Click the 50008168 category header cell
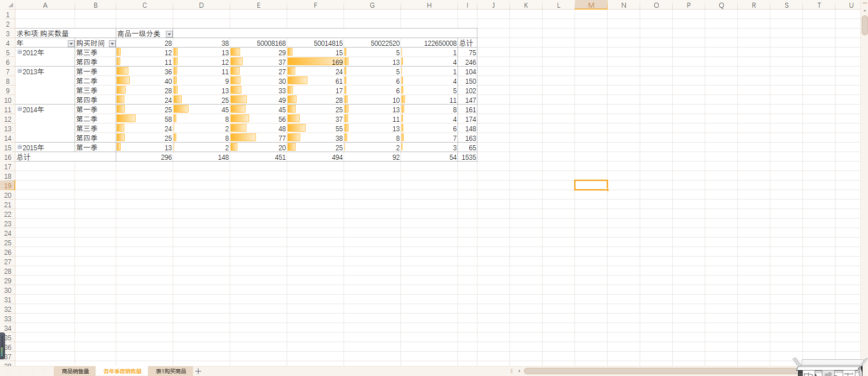 [x=258, y=43]
